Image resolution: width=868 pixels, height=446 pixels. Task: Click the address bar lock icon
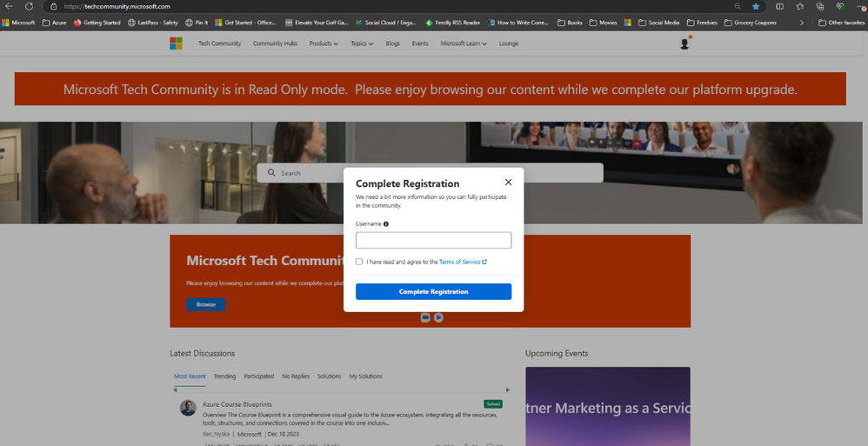(x=54, y=7)
